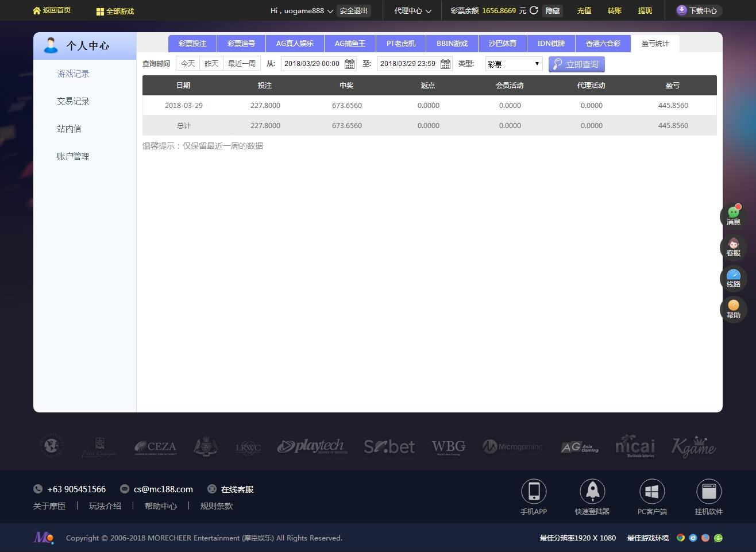Switch to the BBIN游戏 tab
Viewport: 756px width, 552px height.
[x=452, y=44]
